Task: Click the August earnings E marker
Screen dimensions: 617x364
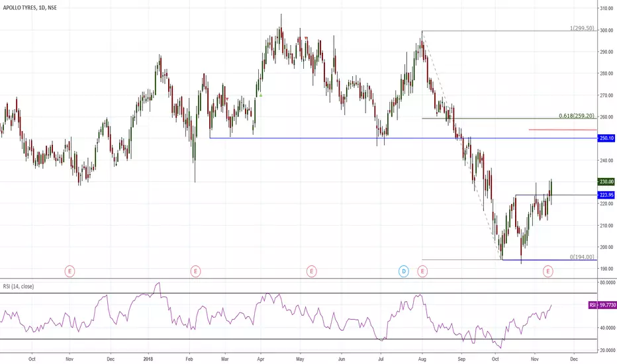Action: coord(422,271)
